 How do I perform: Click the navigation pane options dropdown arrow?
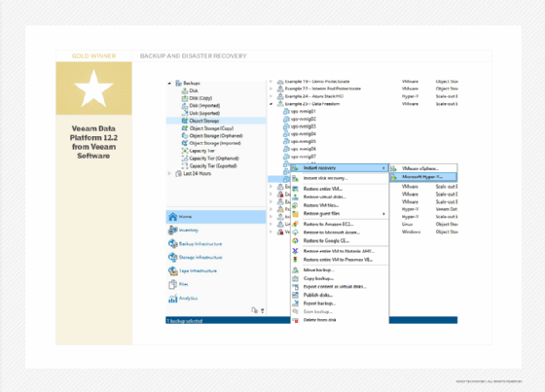click(263, 310)
